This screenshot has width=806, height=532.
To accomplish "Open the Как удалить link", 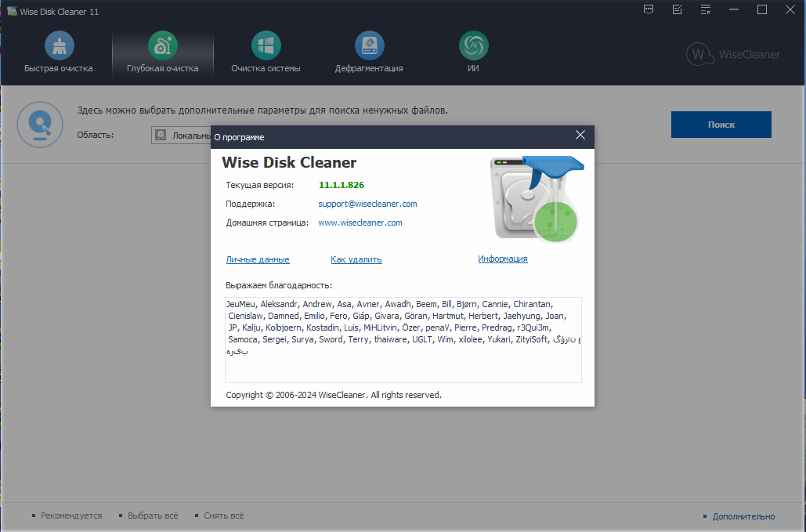I will [x=356, y=259].
